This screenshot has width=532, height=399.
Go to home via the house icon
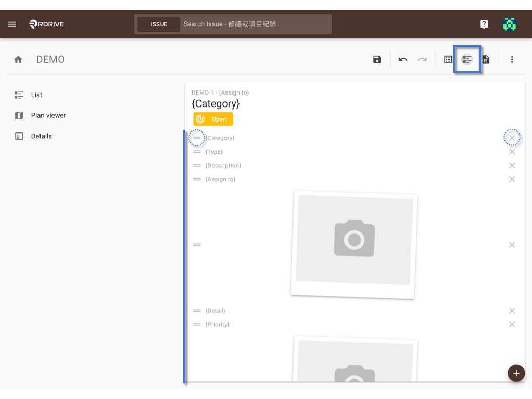pos(18,59)
